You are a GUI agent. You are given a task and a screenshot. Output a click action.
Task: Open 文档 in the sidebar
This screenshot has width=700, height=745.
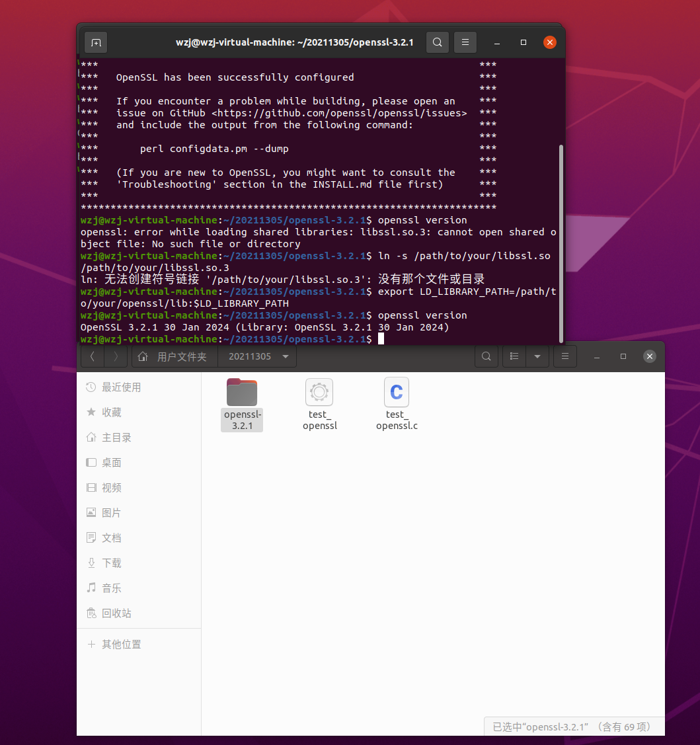(139, 538)
